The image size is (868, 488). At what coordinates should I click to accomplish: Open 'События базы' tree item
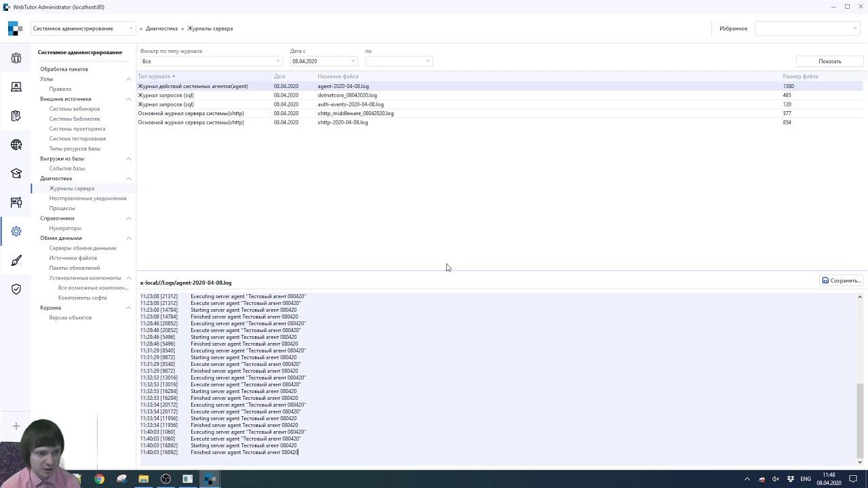67,169
